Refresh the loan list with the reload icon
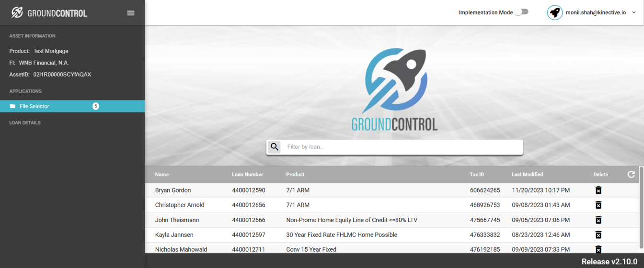The image size is (644, 268). 631,174
